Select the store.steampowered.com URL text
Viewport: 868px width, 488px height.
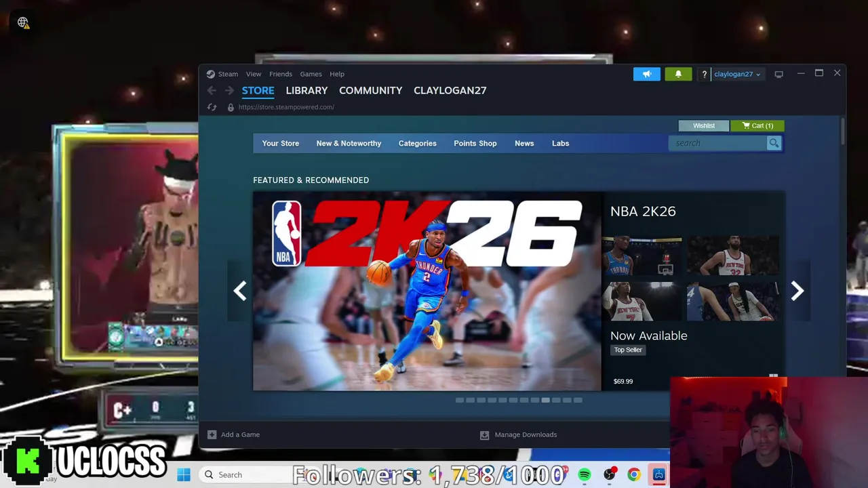pos(286,107)
